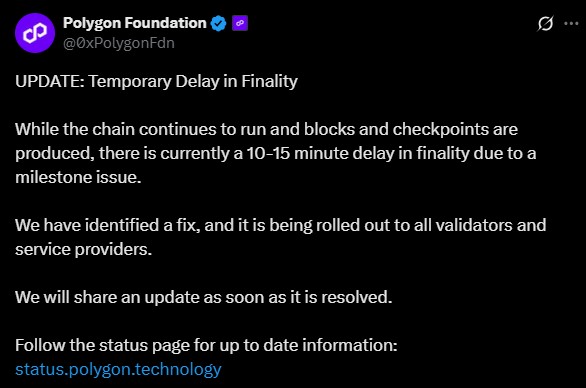Click the "UPDATE: Temporary Delay in Finality" heading

156,81
